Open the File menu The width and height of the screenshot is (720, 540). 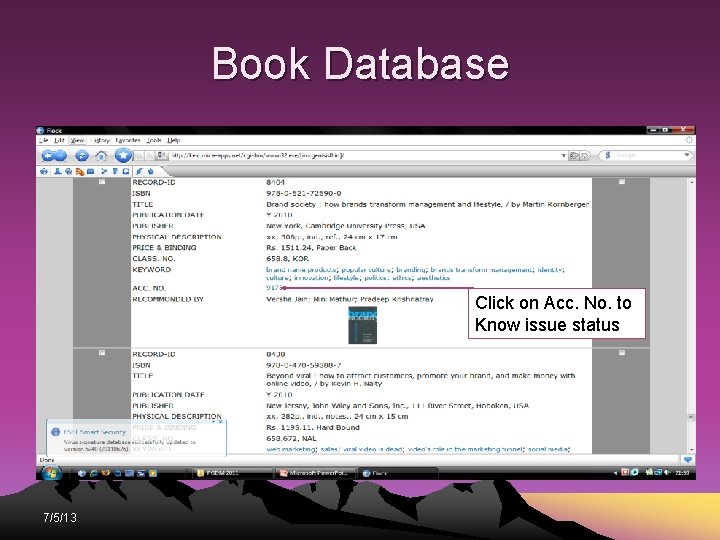44,140
